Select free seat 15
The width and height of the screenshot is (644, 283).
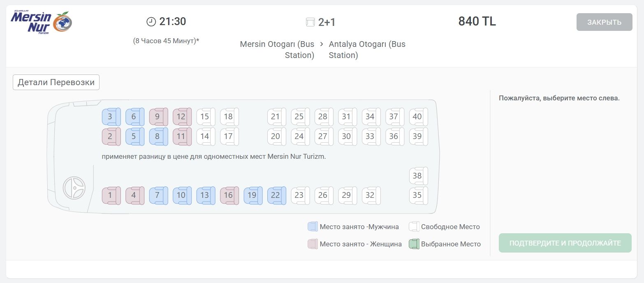point(206,117)
